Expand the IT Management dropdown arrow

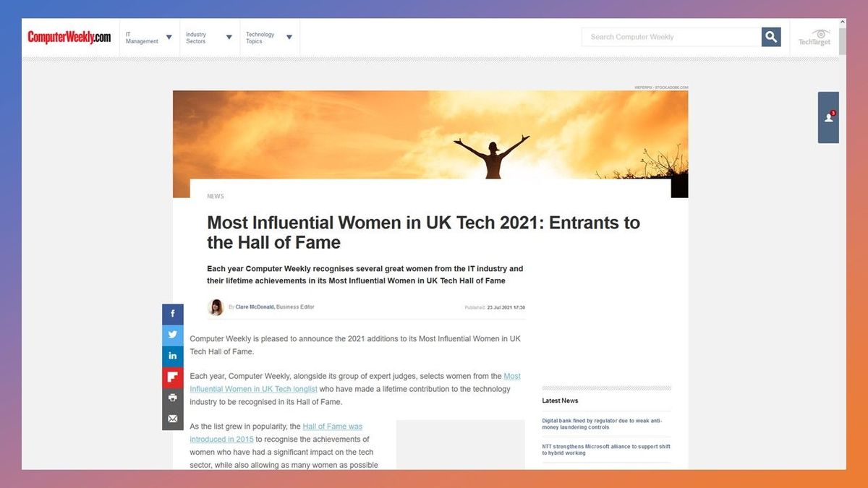tap(169, 37)
